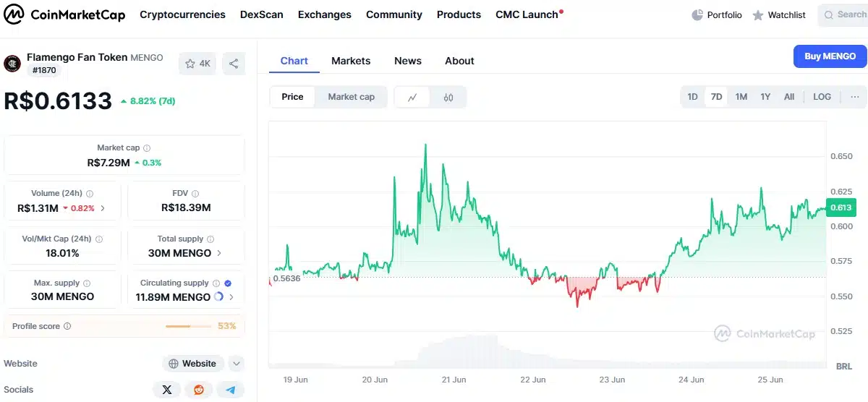The image size is (868, 402).
Task: Select the Price chart toggle
Action: click(x=292, y=97)
